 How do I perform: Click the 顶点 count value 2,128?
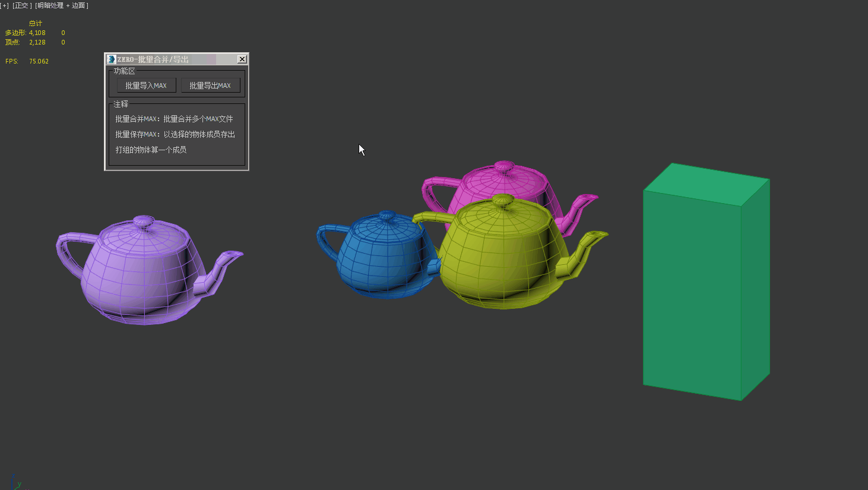point(37,42)
